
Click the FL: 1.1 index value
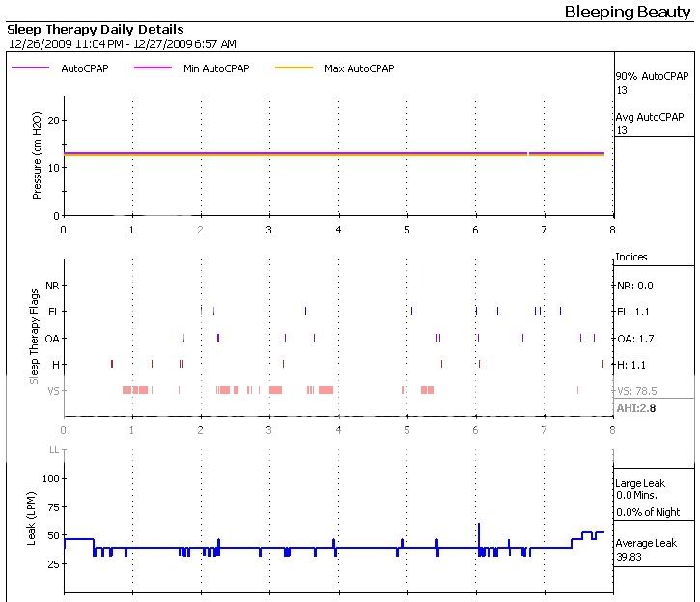pyautogui.click(x=633, y=312)
